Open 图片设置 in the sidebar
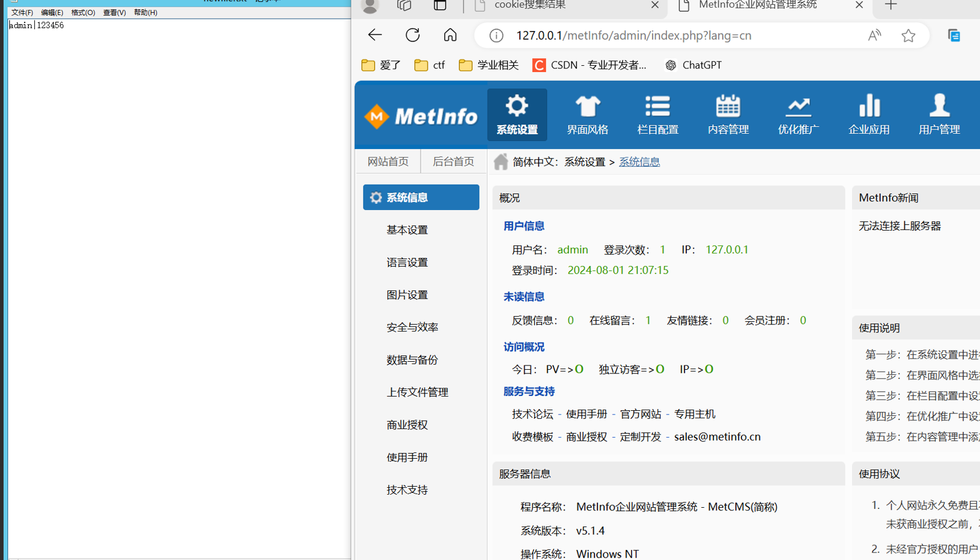This screenshot has height=560, width=980. pyautogui.click(x=407, y=295)
